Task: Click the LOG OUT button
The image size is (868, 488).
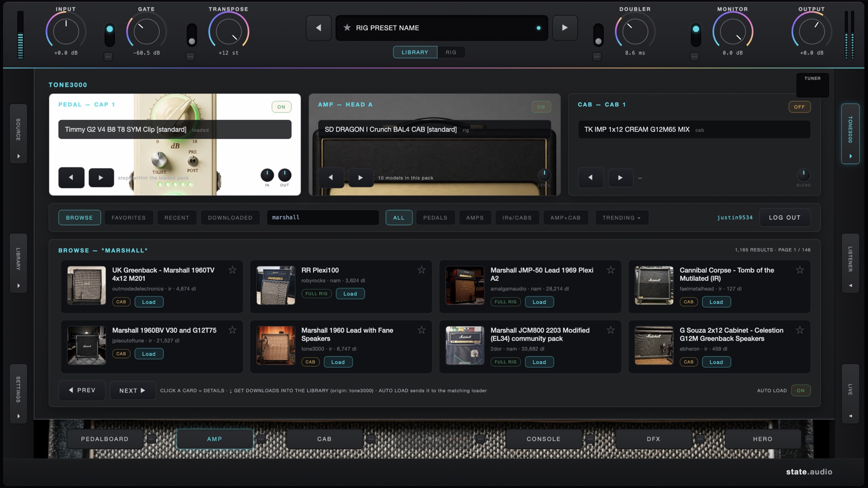Action: click(785, 218)
